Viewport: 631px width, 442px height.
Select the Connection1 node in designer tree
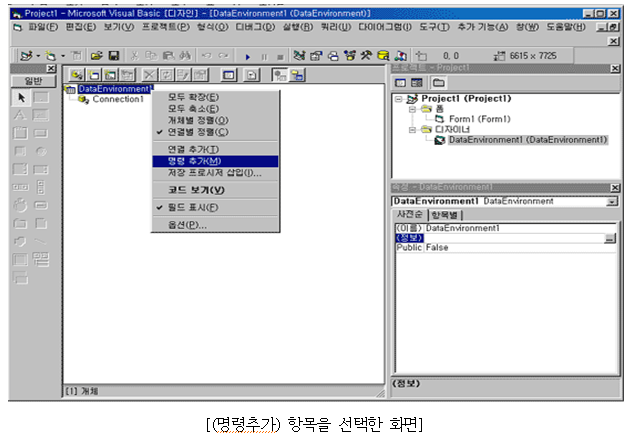(x=118, y=99)
